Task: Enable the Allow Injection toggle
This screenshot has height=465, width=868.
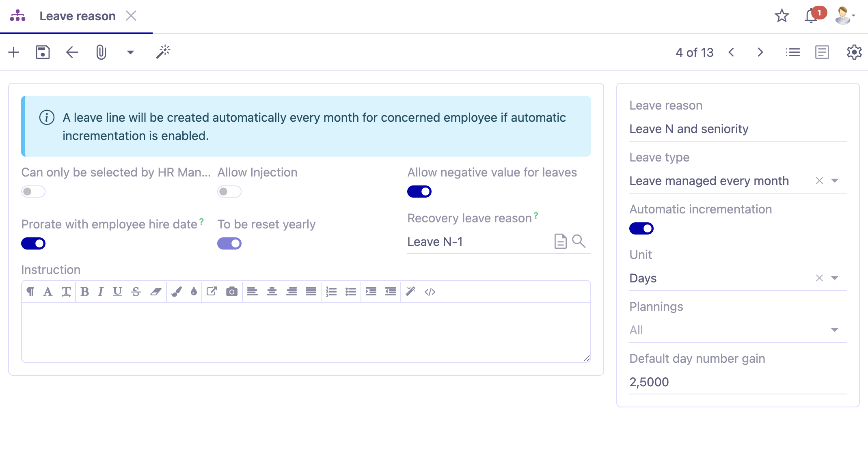Action: tap(229, 191)
